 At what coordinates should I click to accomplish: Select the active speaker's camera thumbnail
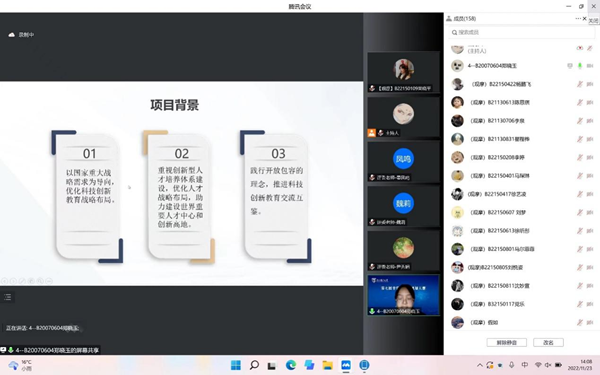(404, 295)
